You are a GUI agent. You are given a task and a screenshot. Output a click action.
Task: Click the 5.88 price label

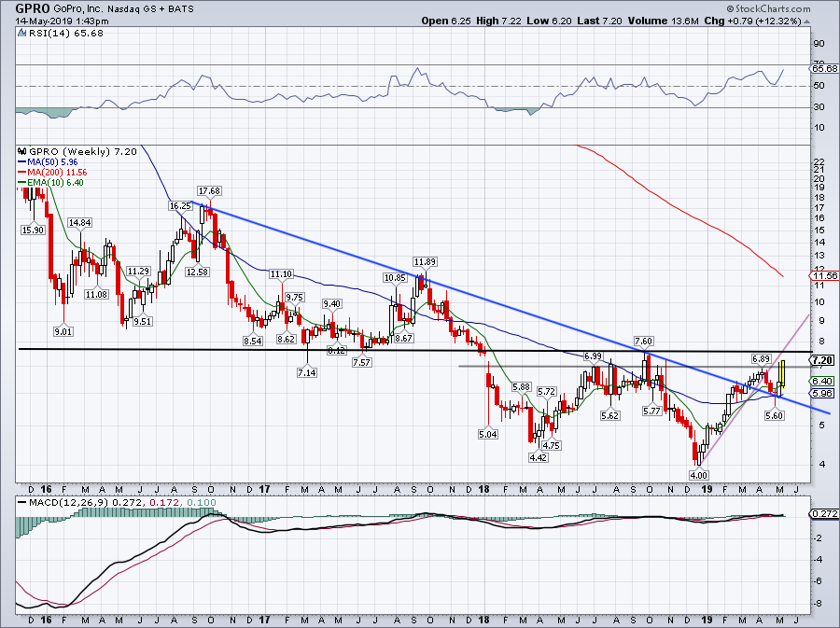click(x=521, y=386)
